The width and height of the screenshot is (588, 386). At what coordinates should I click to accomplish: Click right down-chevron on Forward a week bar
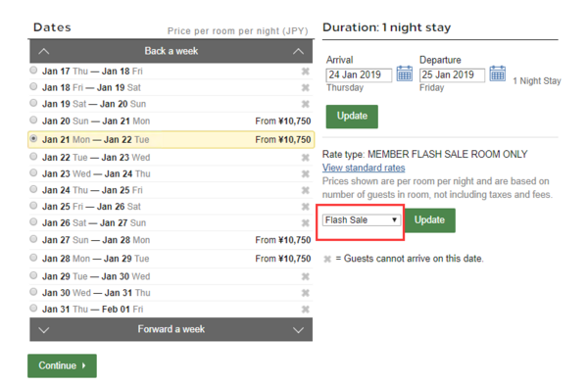299,330
